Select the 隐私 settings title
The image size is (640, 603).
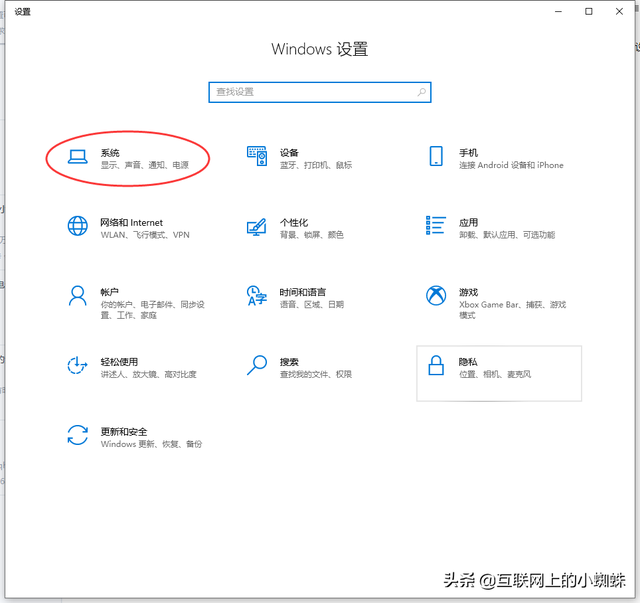tap(468, 362)
